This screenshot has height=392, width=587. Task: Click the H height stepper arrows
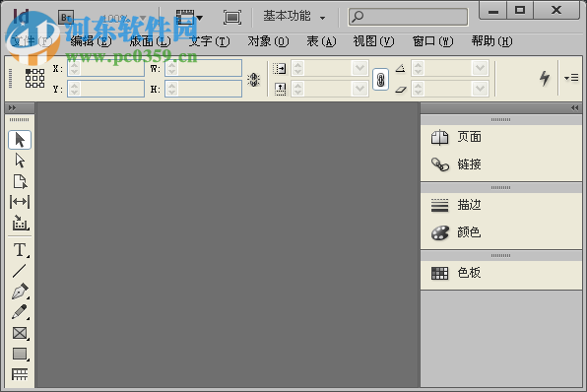click(171, 89)
